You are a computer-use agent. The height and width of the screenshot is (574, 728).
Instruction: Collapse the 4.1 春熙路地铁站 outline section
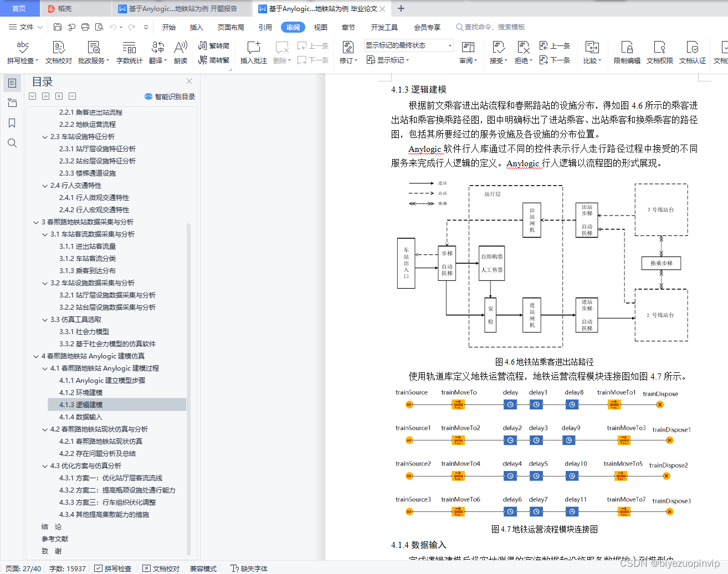pyautogui.click(x=44, y=370)
